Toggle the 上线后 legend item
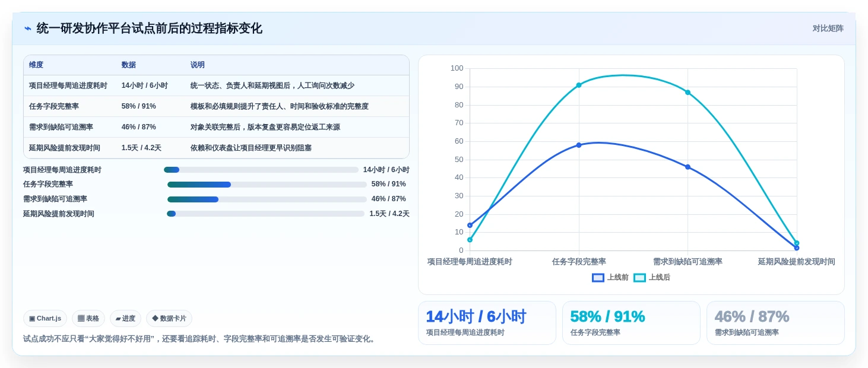The height and width of the screenshot is (368, 868). (x=651, y=278)
